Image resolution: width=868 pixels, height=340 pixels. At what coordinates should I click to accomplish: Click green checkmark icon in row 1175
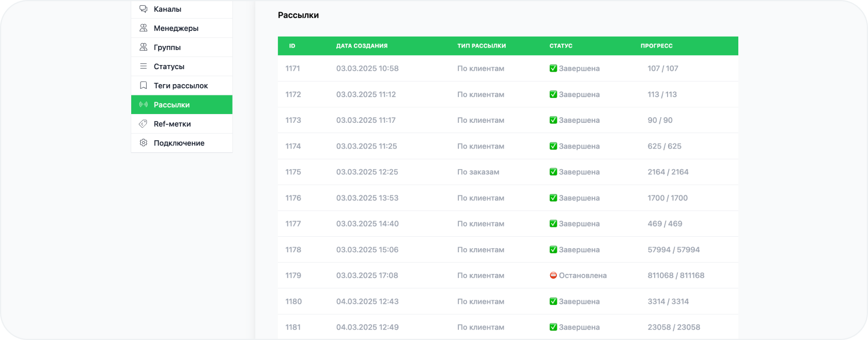click(x=553, y=172)
